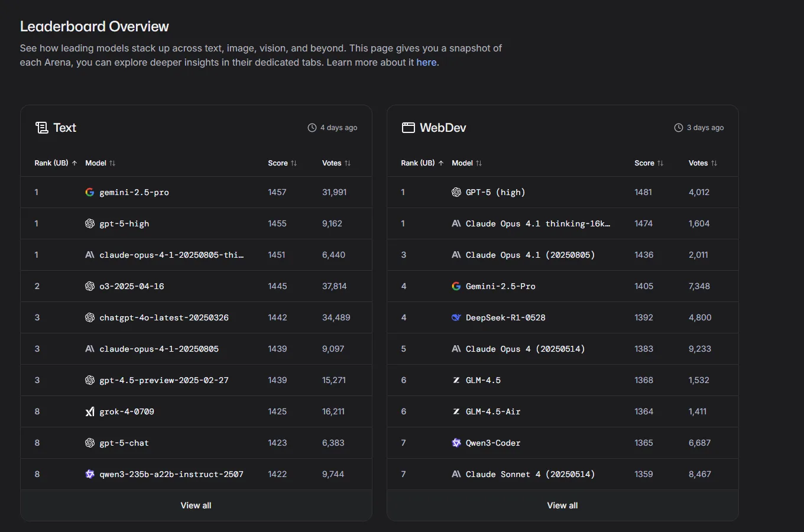Screen dimensions: 804x532
Task: Open the WebDev arena heading
Action: (x=443, y=128)
